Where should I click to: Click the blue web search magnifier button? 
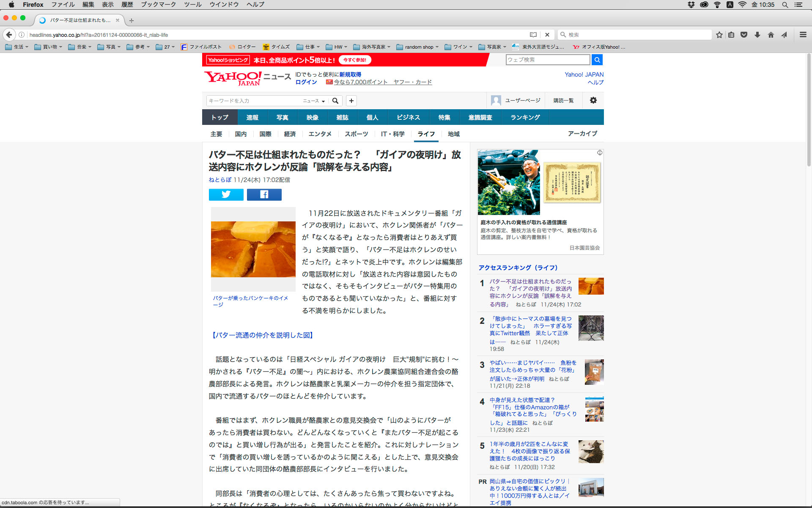coord(597,60)
